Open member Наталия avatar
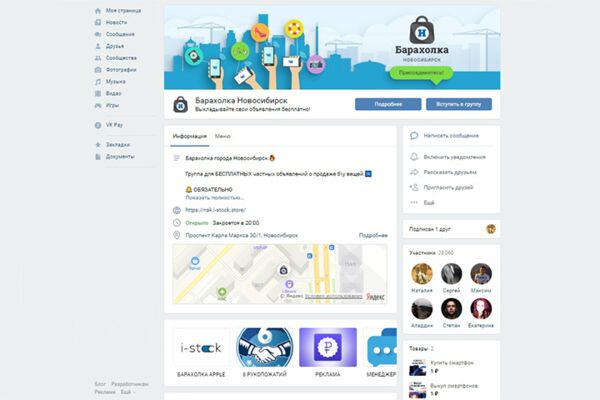600x400 pixels. click(x=422, y=274)
